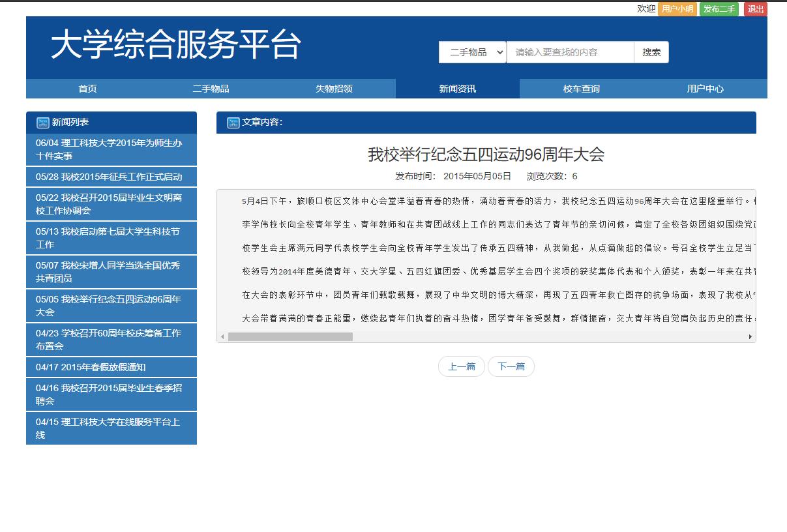The height and width of the screenshot is (532, 787).
Task: Open the 用户小明 profile link
Action: tap(677, 9)
